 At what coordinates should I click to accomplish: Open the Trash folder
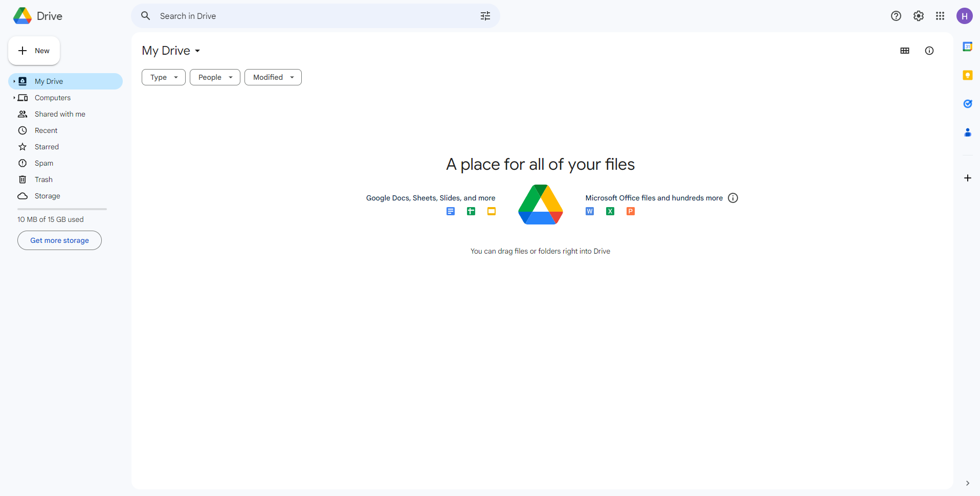click(65, 179)
